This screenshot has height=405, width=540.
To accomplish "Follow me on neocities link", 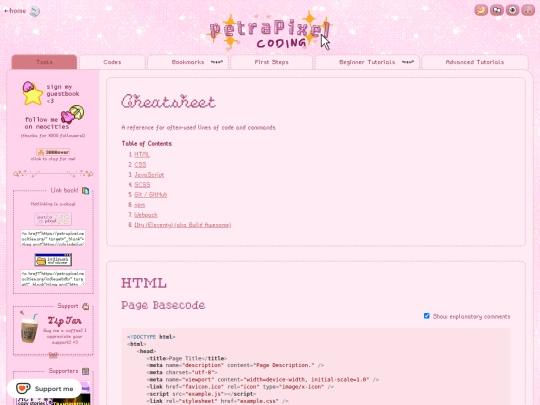I will 46,123.
